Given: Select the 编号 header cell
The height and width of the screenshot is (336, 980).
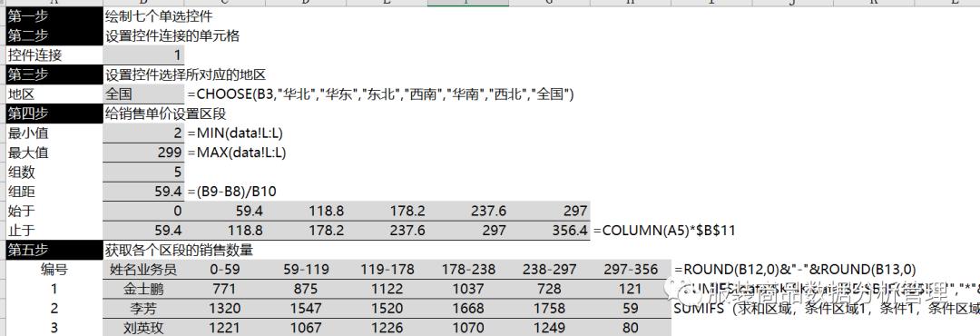Looking at the screenshot, I should (x=54, y=270).
